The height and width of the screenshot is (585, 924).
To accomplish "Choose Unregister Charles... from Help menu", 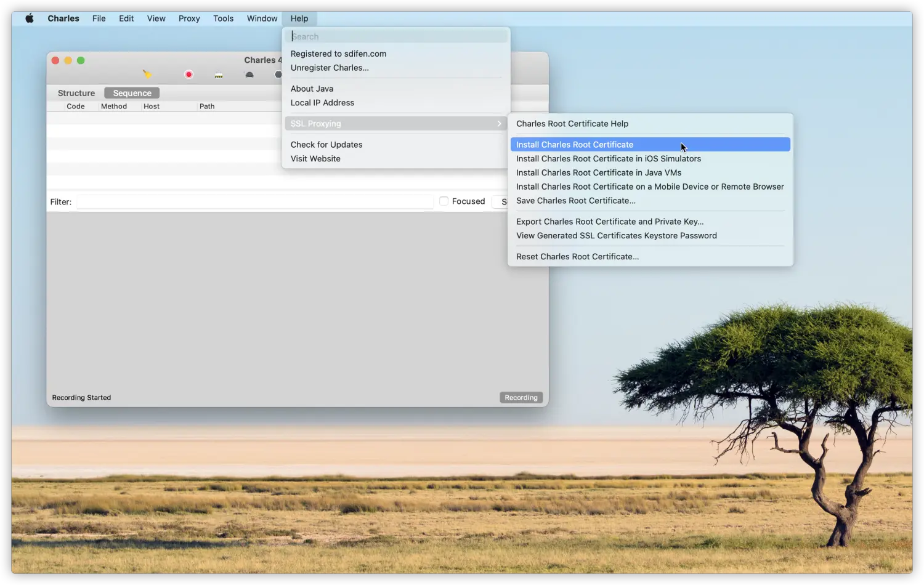I will [x=396, y=68].
